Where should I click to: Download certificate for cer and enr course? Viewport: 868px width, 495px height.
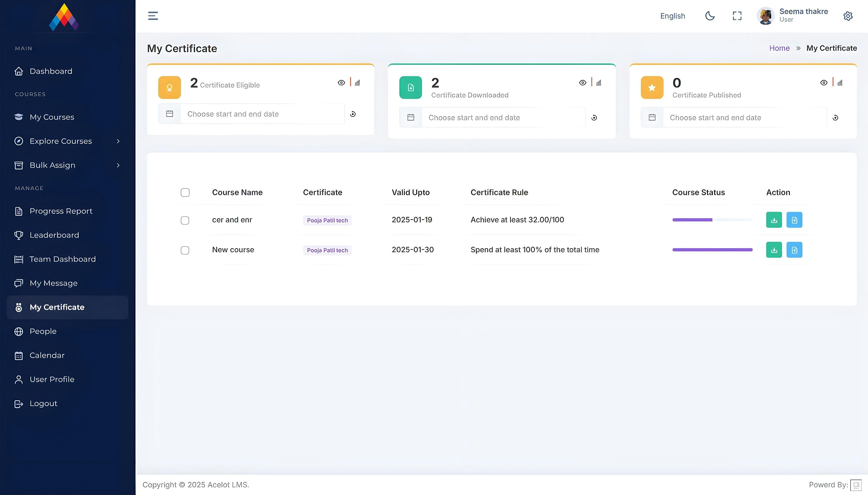pos(774,220)
